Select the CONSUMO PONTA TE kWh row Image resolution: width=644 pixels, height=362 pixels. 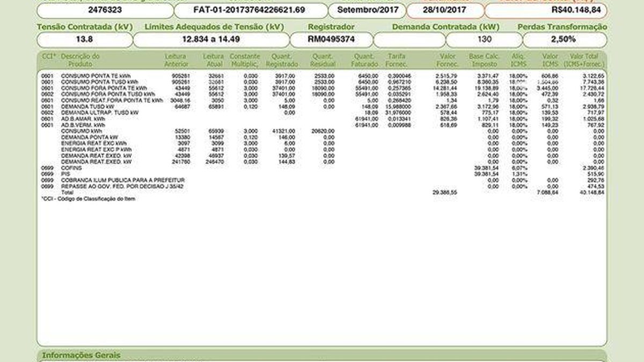96,76
